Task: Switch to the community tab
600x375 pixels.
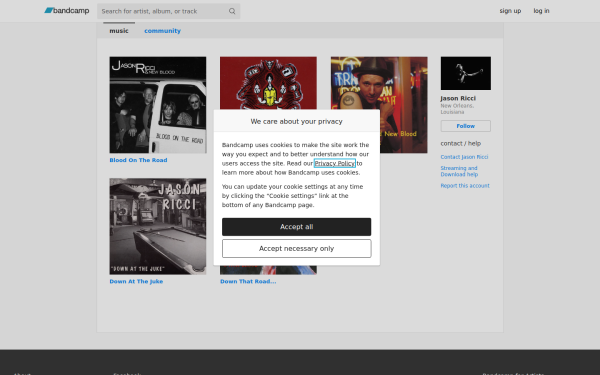Action: tap(162, 31)
